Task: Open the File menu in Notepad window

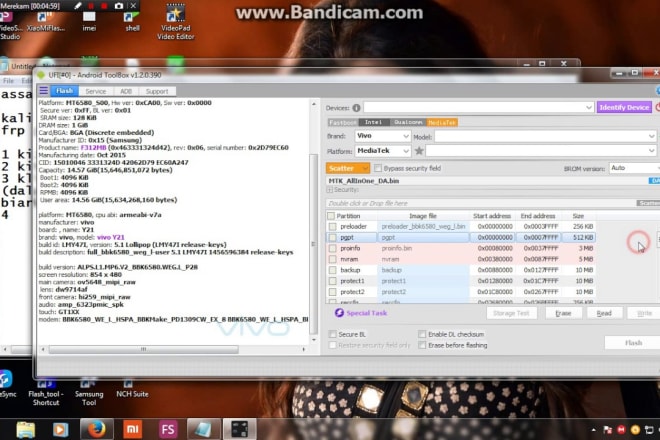Action: [x=8, y=80]
